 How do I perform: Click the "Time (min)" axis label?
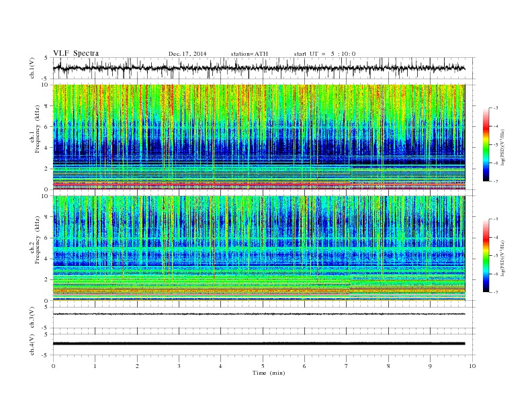pos(269,373)
